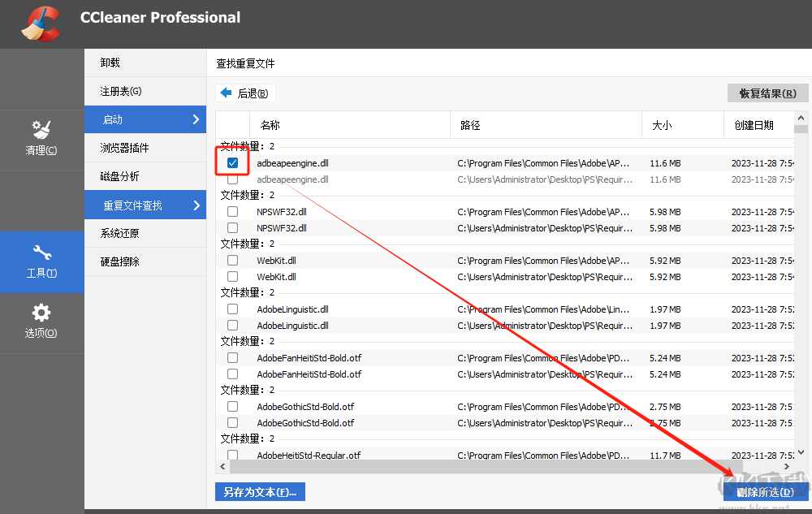812x514 pixels.
Task: Expand the 重复文件查找 chevron arrow
Action: (197, 205)
